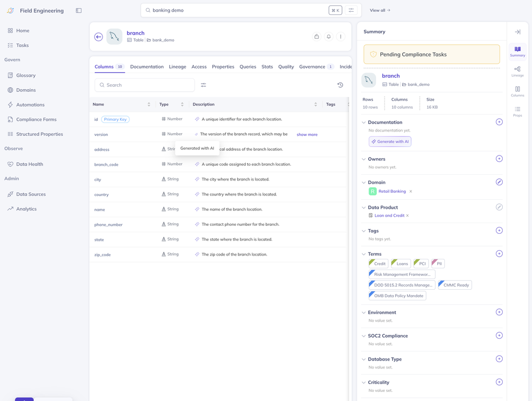The height and width of the screenshot is (401, 532).
Task: Click the phone_number column row name
Action: click(108, 225)
